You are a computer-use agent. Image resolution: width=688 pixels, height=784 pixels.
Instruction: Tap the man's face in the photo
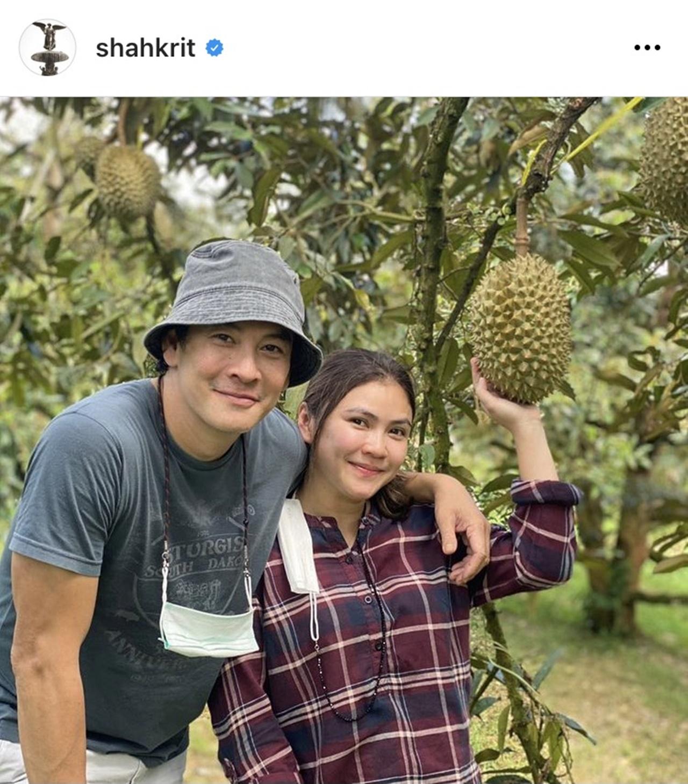[x=232, y=376]
